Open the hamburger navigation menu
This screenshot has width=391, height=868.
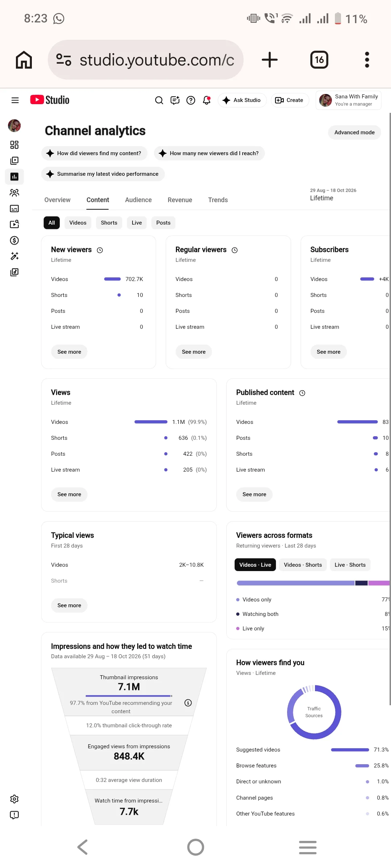pos(15,100)
